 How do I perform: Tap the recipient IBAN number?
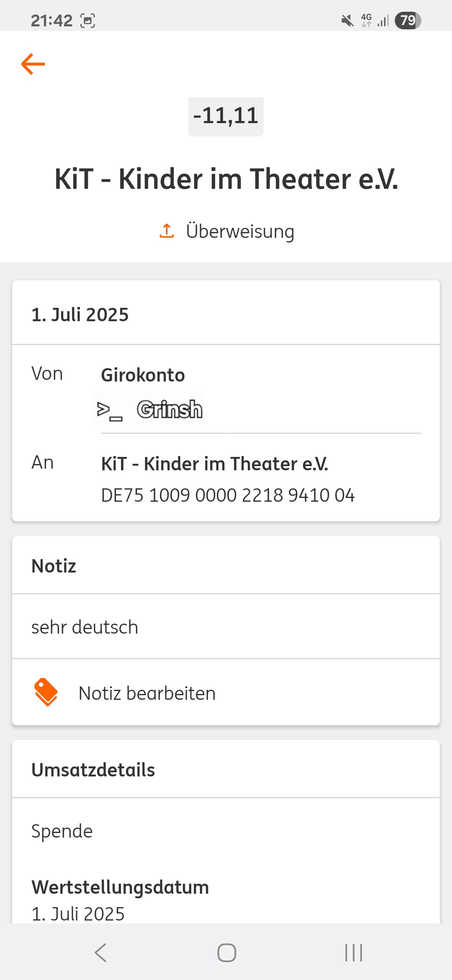[228, 495]
